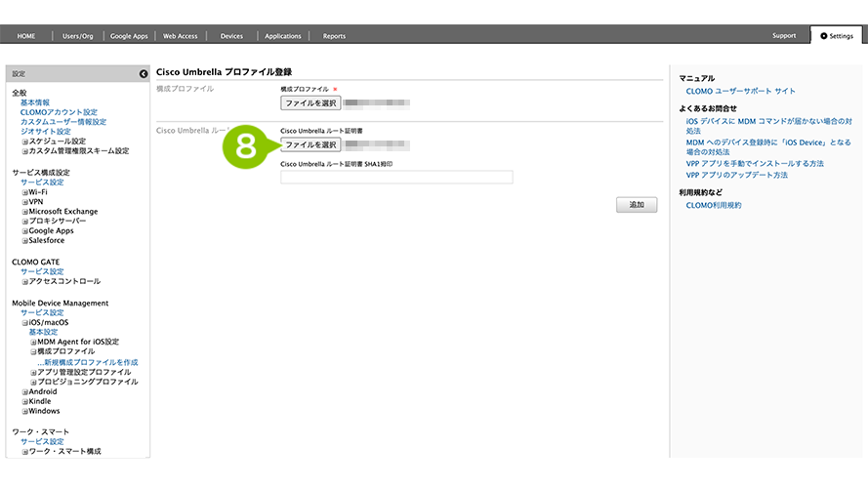Open the Google Apps menu
The width and height of the screenshot is (868, 488).
coord(129,36)
